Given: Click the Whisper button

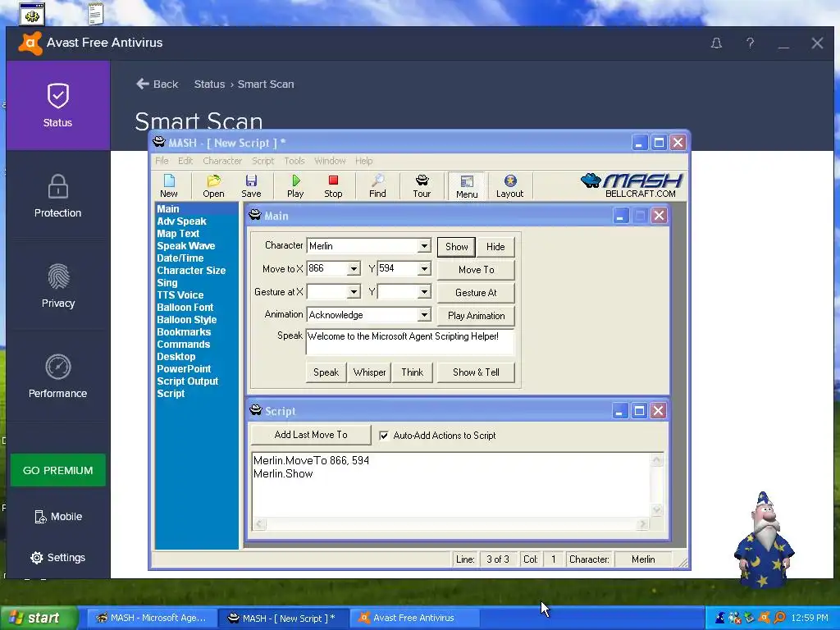Looking at the screenshot, I should coord(370,372).
